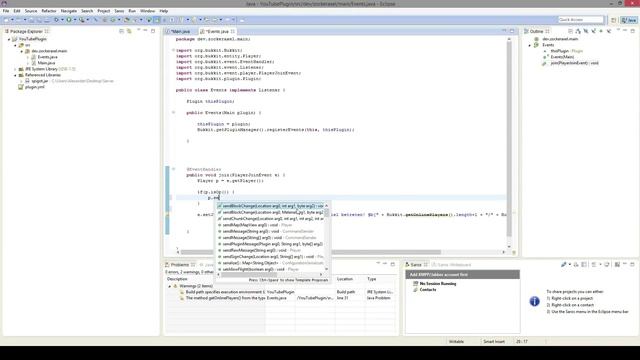Select the Build path warning row
Viewport: 640px width, 360px height.
coord(281,292)
